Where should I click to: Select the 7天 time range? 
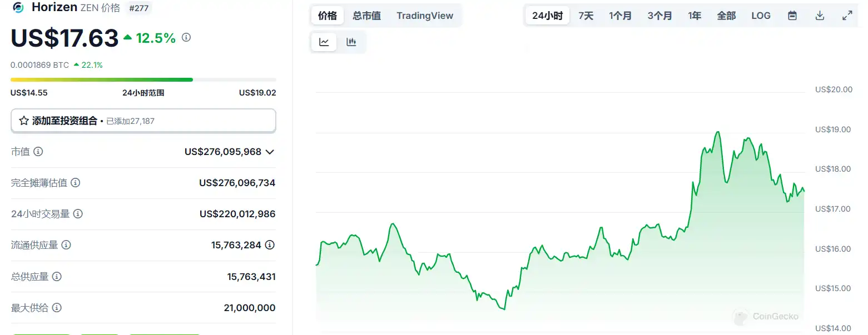click(x=586, y=16)
